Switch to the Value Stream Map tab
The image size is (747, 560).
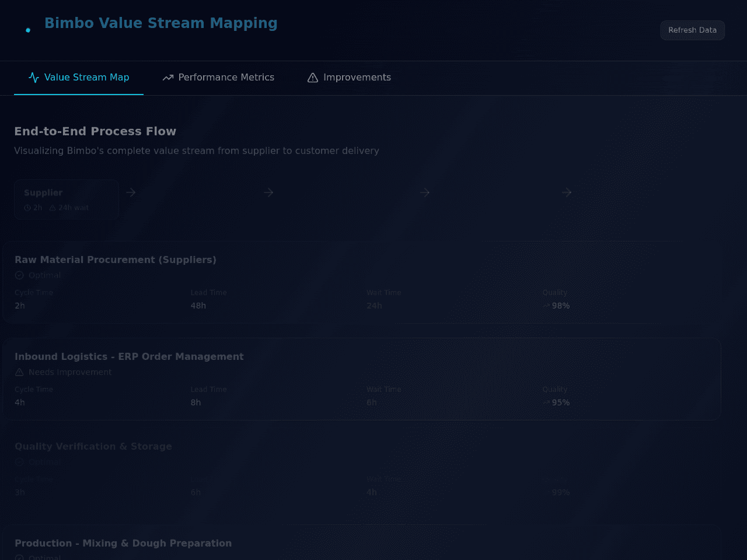pos(79,78)
